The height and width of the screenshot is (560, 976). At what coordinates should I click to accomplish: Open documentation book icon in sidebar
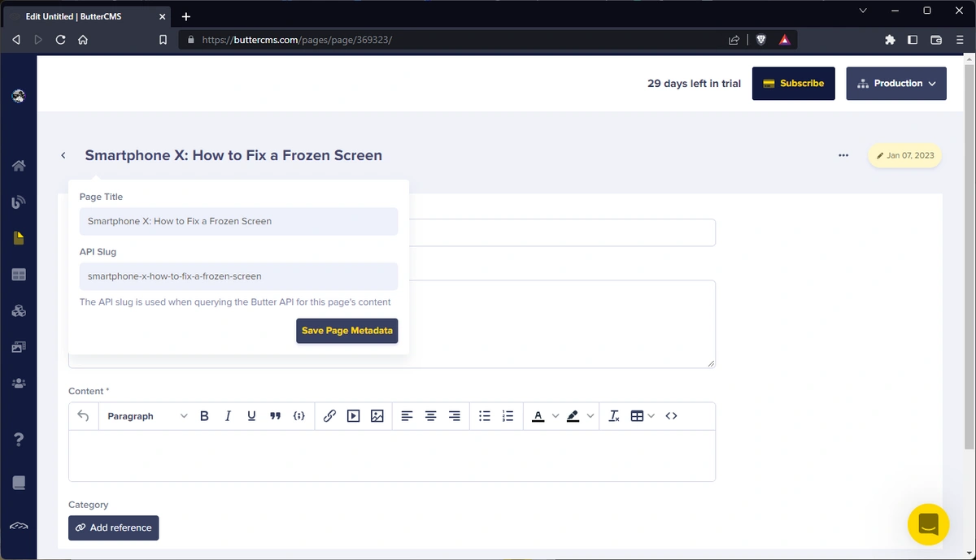[x=19, y=483]
